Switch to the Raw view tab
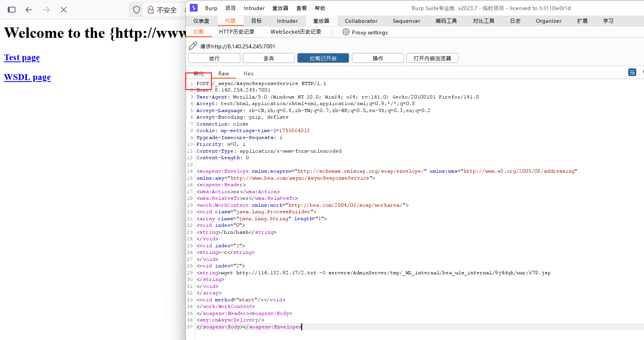Viewport: 644px width, 340px height. 223,73
